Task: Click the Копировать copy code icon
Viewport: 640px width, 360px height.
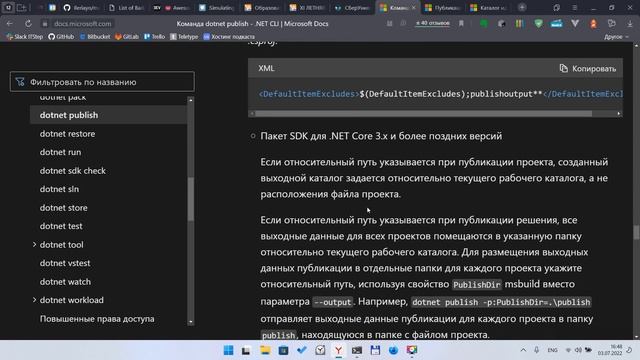Action: 563,68
